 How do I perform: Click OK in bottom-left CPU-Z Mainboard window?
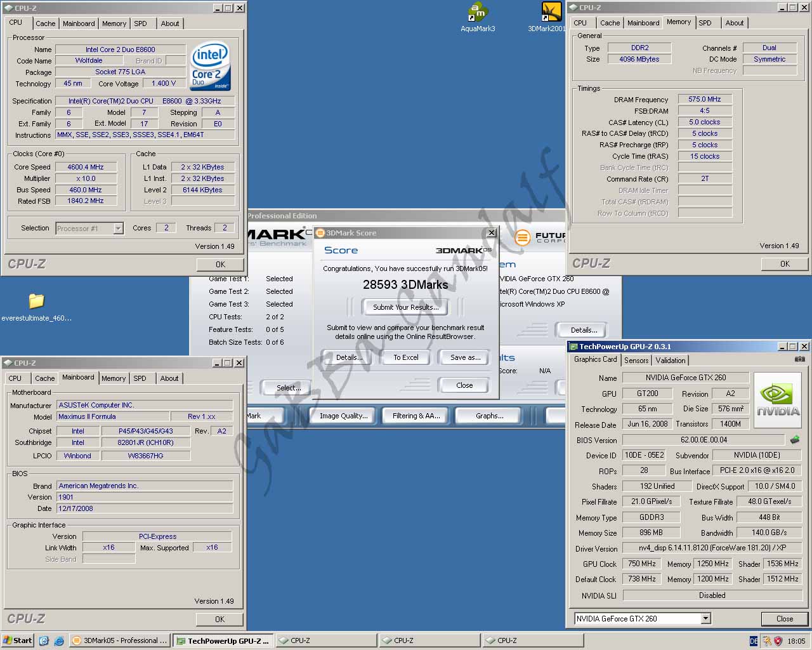(219, 619)
